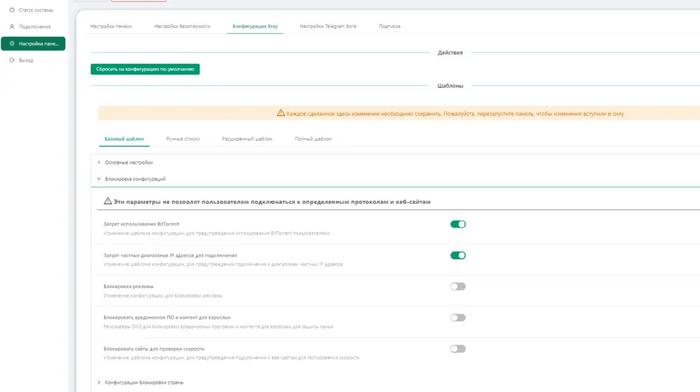Turn on Блокировать вредоносное ПО switch
The height and width of the screenshot is (392, 700).
[458, 318]
